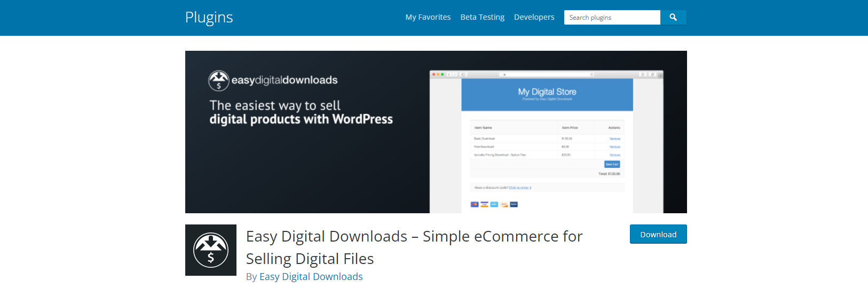Click into the Search plugins field

tap(612, 17)
